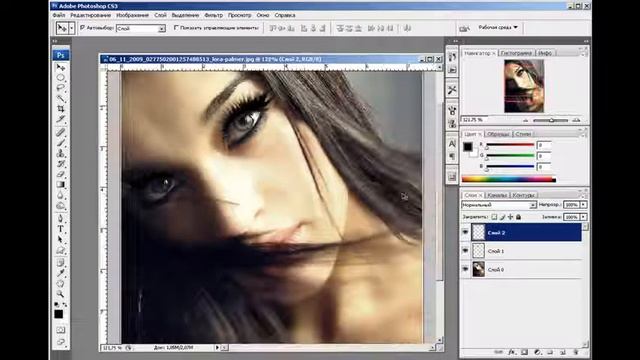Open the tool preset picker arrow

coord(72,28)
